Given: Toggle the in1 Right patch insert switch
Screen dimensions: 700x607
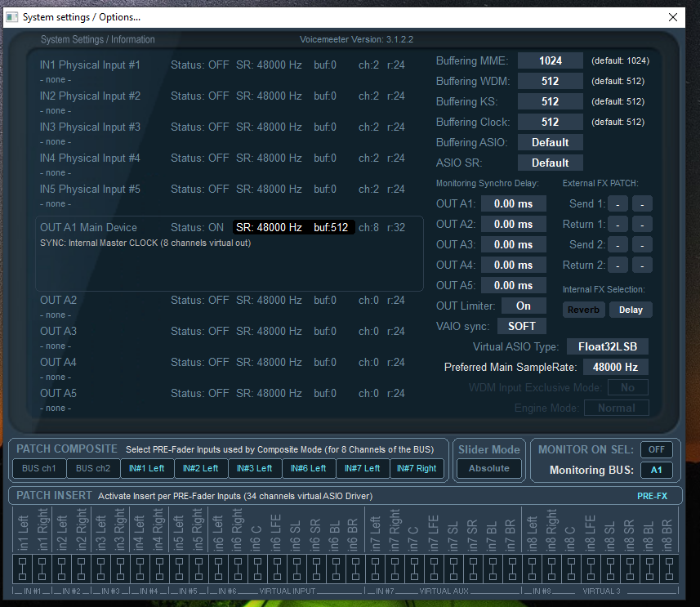Looking at the screenshot, I should click(42, 569).
